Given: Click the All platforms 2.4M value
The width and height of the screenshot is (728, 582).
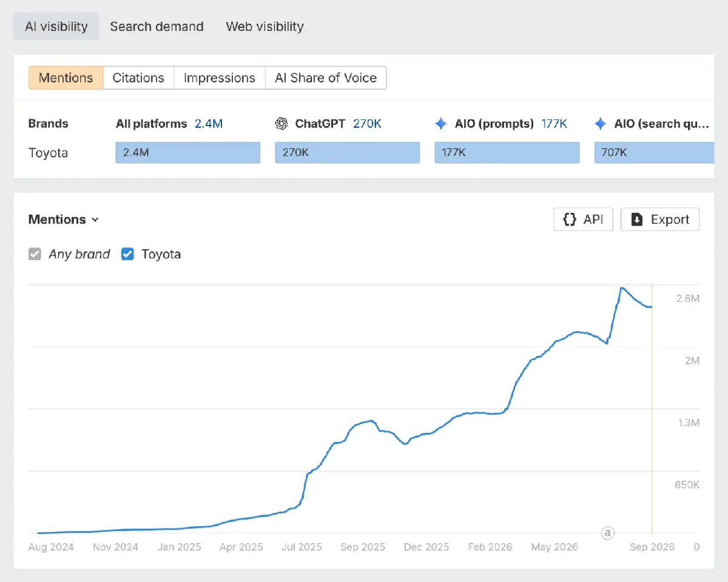Looking at the screenshot, I should pos(209,124).
